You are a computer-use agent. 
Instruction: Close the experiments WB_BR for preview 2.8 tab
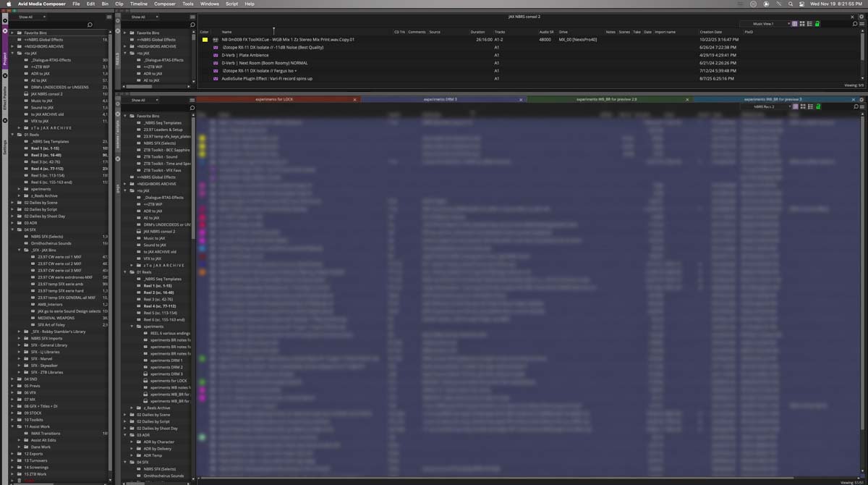click(688, 98)
